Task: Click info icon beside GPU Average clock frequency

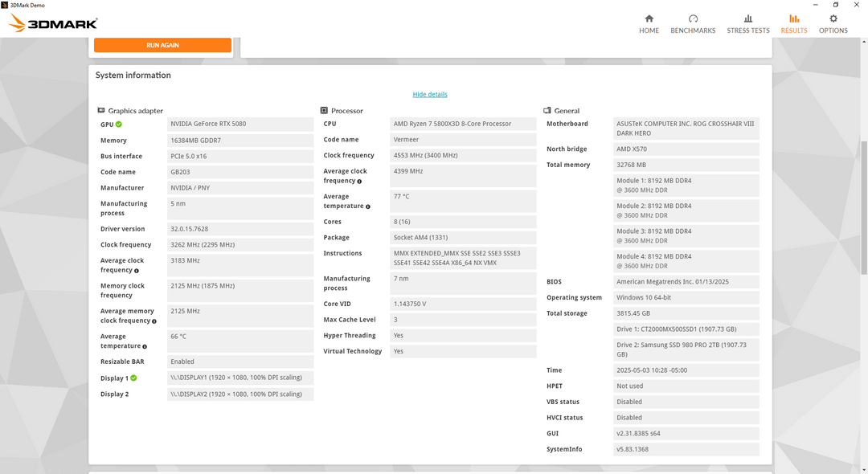Action: 136,271
